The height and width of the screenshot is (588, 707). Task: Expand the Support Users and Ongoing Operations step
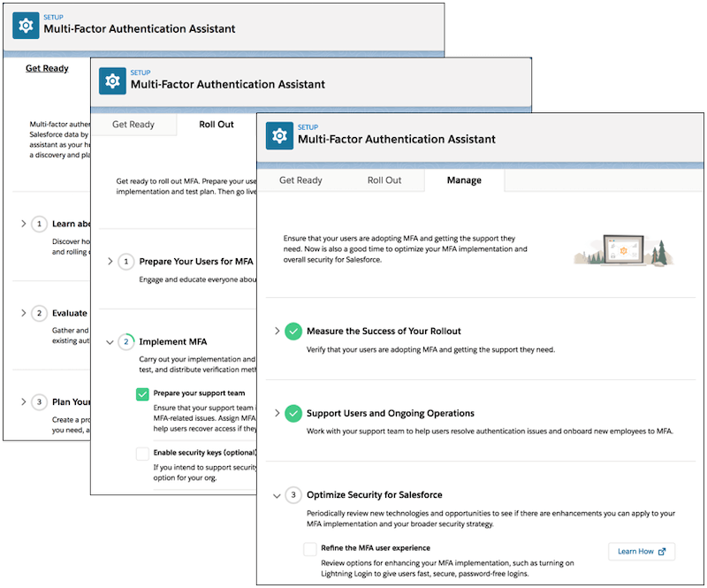pyautogui.click(x=277, y=413)
